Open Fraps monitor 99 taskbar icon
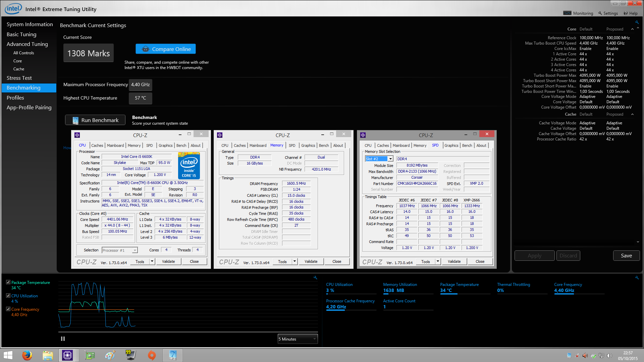The image size is (644, 362). (130, 355)
